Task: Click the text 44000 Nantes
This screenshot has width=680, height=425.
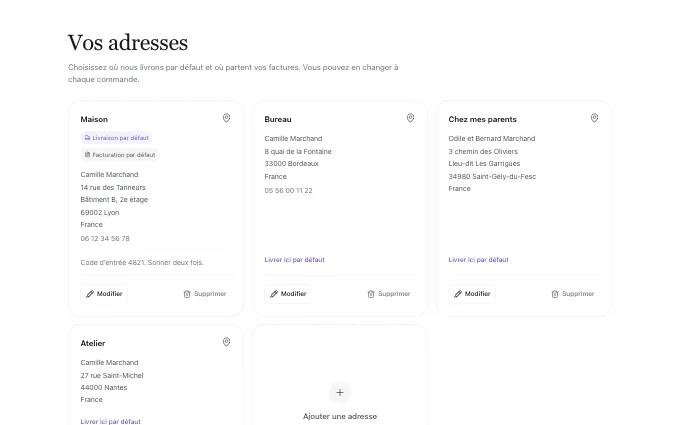Action: coord(104,388)
